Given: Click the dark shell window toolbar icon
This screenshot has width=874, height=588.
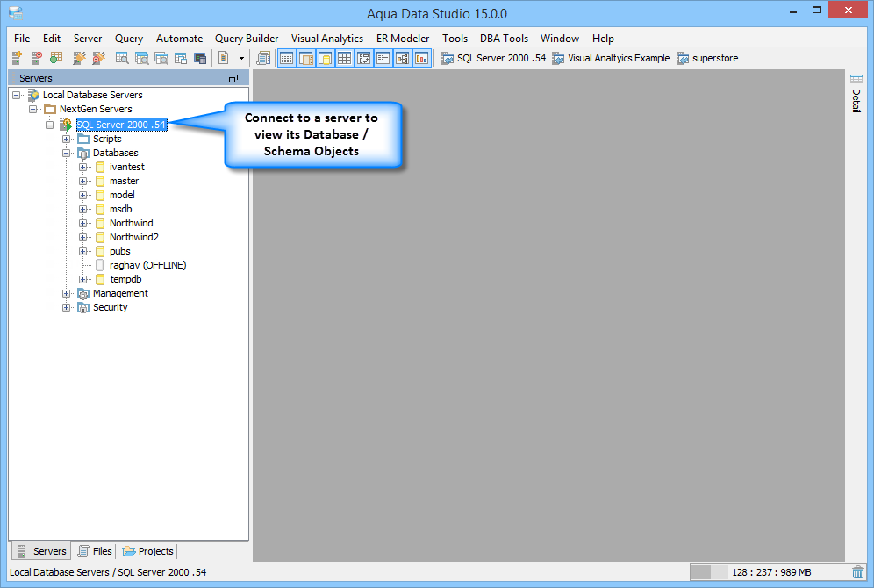Looking at the screenshot, I should pyautogui.click(x=200, y=57).
